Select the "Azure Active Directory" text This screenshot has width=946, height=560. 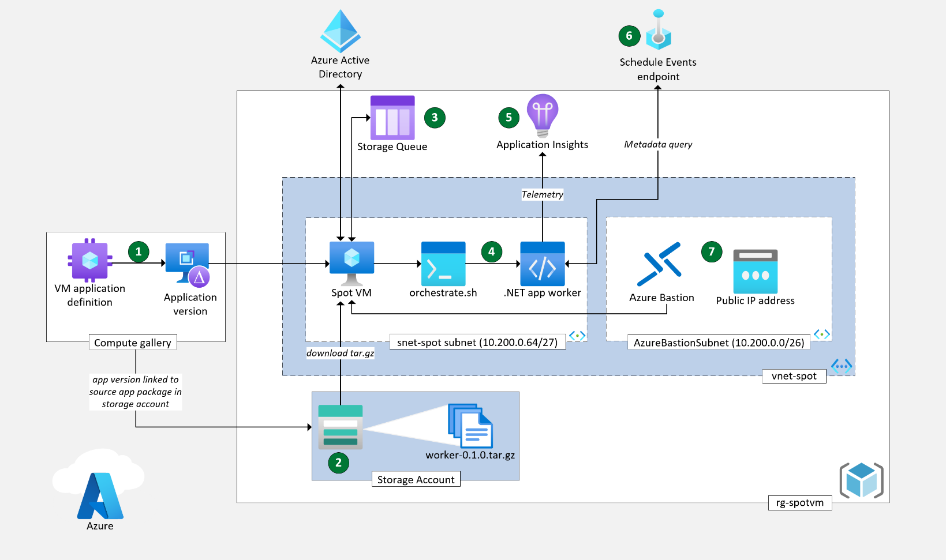pos(341,67)
